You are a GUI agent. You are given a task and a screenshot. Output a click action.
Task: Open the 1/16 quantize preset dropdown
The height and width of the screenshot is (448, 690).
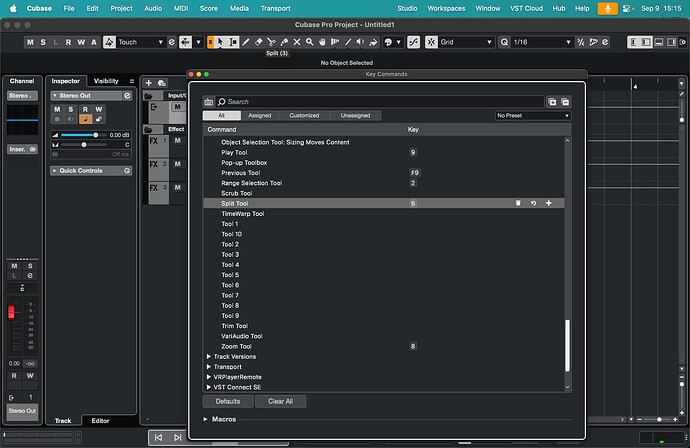click(x=542, y=42)
